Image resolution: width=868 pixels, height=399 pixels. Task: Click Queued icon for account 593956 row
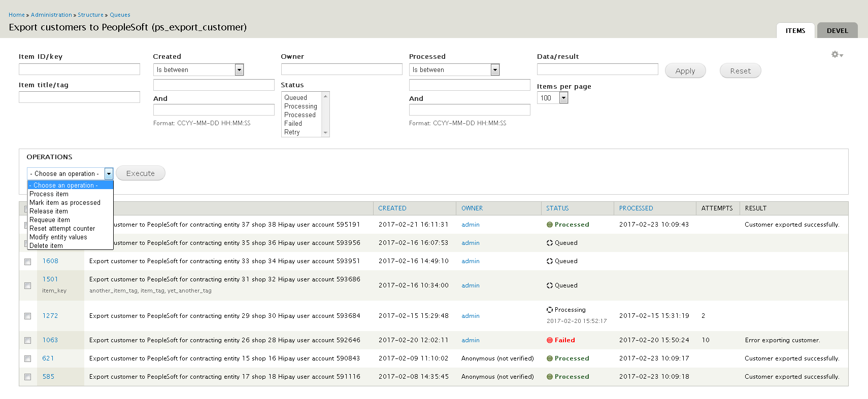pyautogui.click(x=549, y=243)
